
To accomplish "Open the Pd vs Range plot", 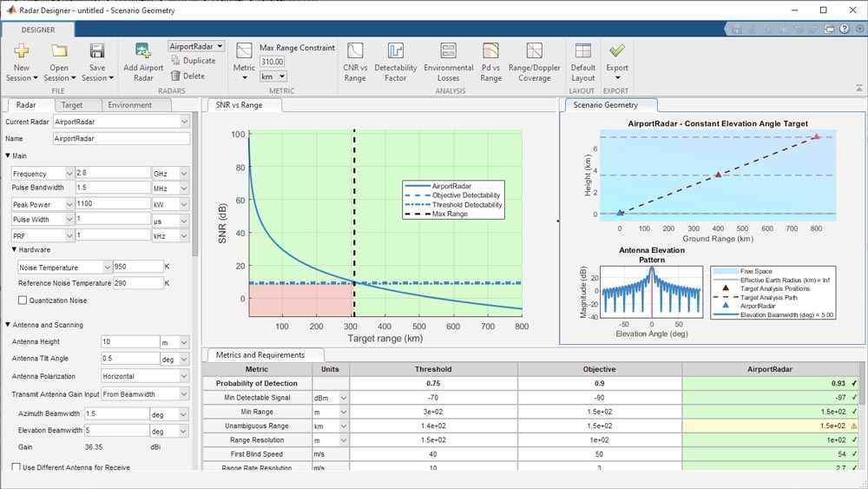I will pos(490,51).
